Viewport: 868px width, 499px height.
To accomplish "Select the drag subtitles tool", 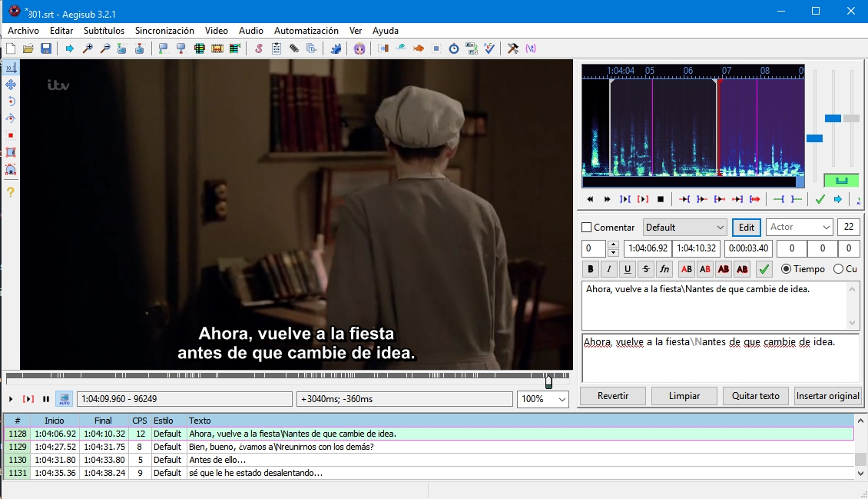I will coord(11,85).
